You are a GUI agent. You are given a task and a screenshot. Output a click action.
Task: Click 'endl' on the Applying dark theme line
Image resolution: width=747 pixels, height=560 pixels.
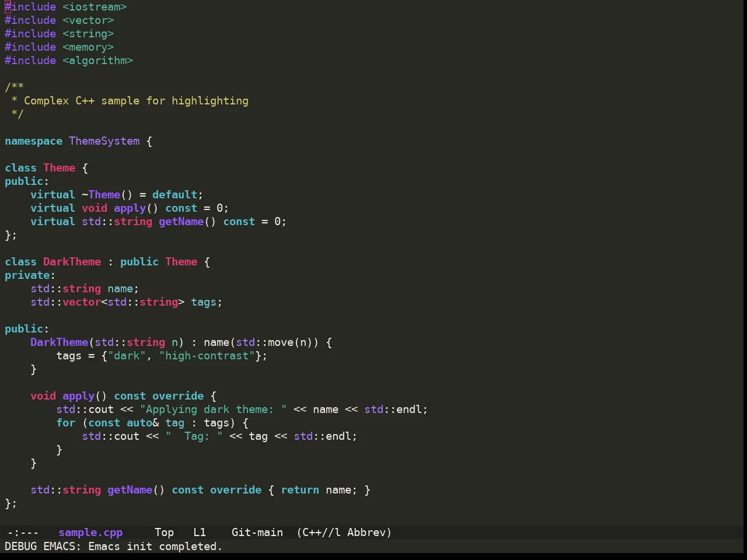coord(409,409)
